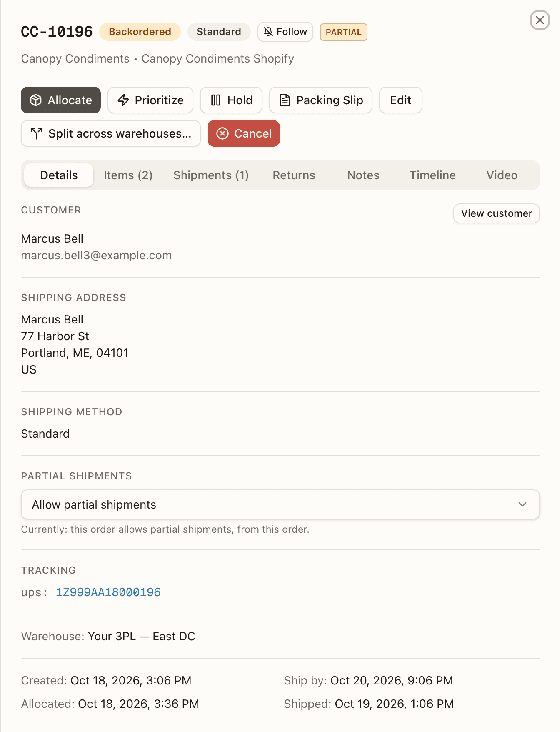560x732 pixels.
Task: Switch to the Details tab
Action: (59, 175)
